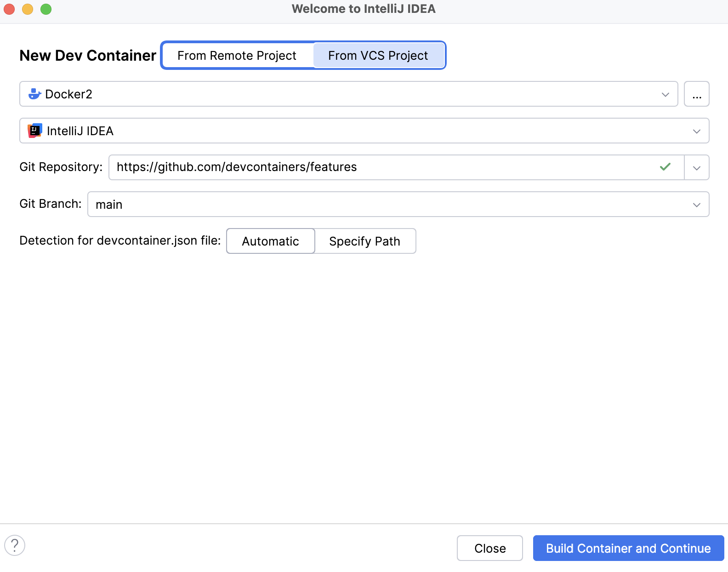Click the green maximize window button
The width and height of the screenshot is (728, 572).
[46, 9]
